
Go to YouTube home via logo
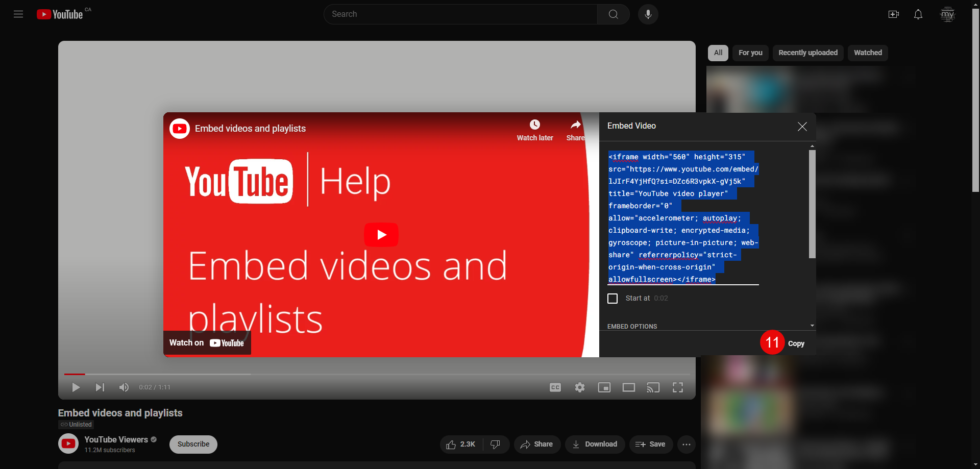(x=60, y=14)
